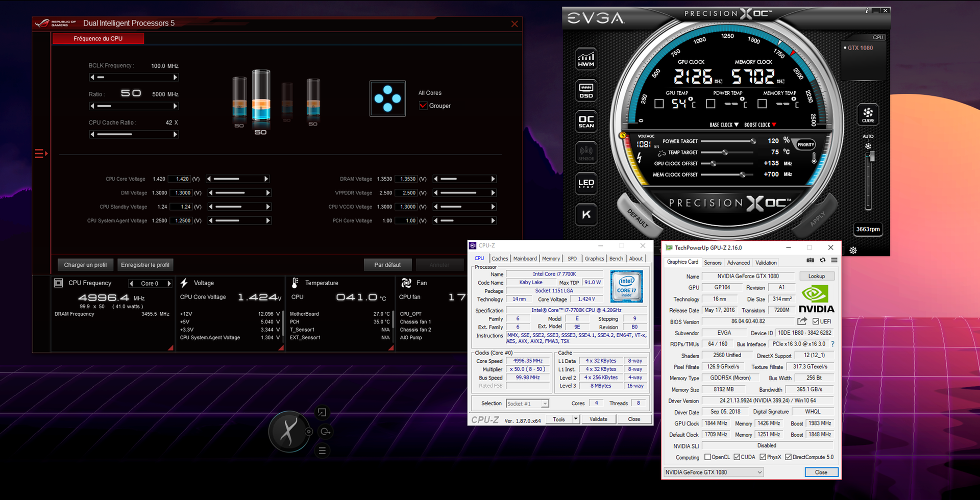
Task: Click Charger un profil button
Action: [x=85, y=265]
